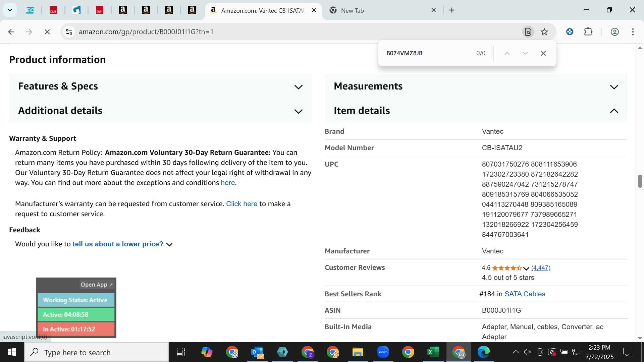Close the Amazon Vantec tab
Image resolution: width=644 pixels, height=362 pixels.
click(314, 10)
